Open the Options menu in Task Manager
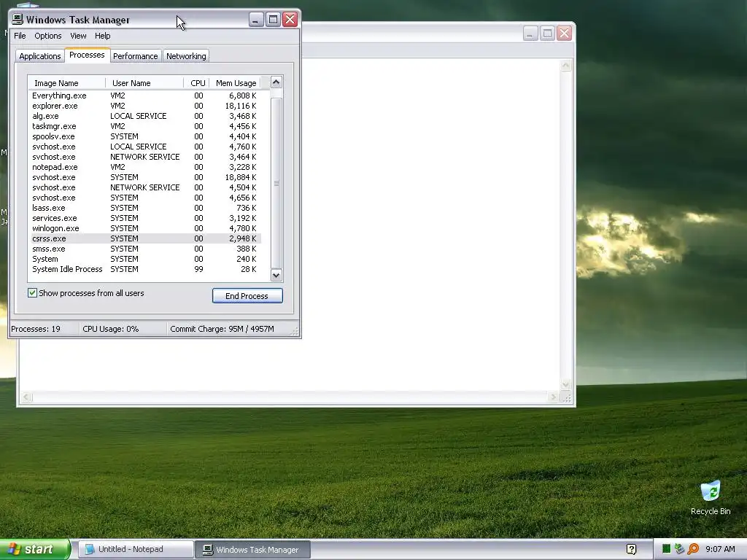 click(x=47, y=36)
